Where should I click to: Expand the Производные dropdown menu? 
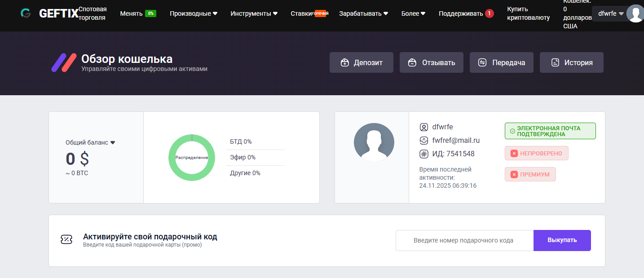(x=194, y=13)
